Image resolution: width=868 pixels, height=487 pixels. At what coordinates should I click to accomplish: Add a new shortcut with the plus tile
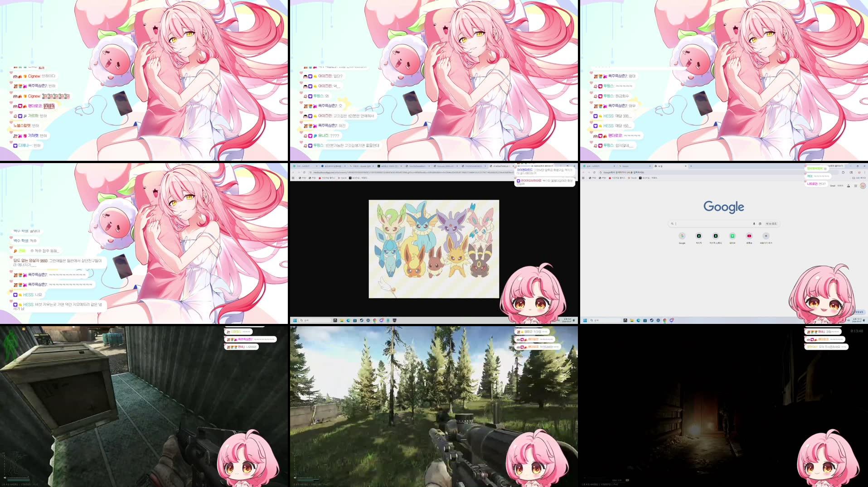click(766, 237)
